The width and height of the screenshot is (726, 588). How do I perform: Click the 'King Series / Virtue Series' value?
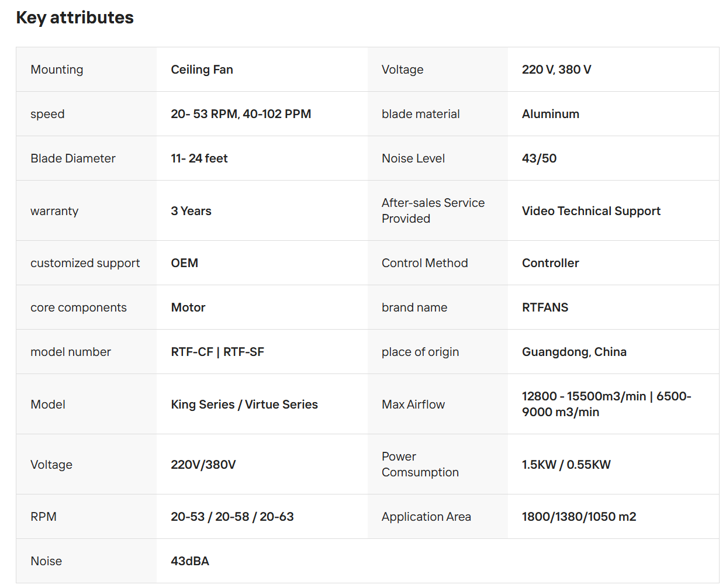(x=244, y=404)
